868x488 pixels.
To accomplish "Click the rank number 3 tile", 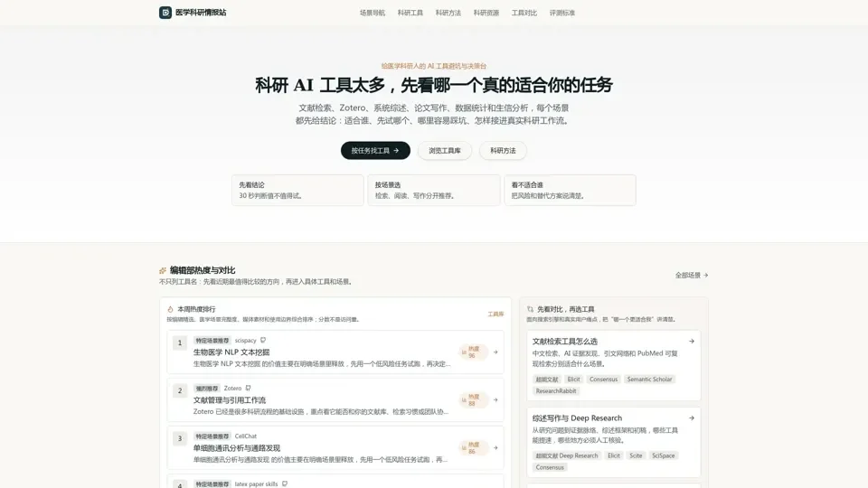I will (x=179, y=439).
